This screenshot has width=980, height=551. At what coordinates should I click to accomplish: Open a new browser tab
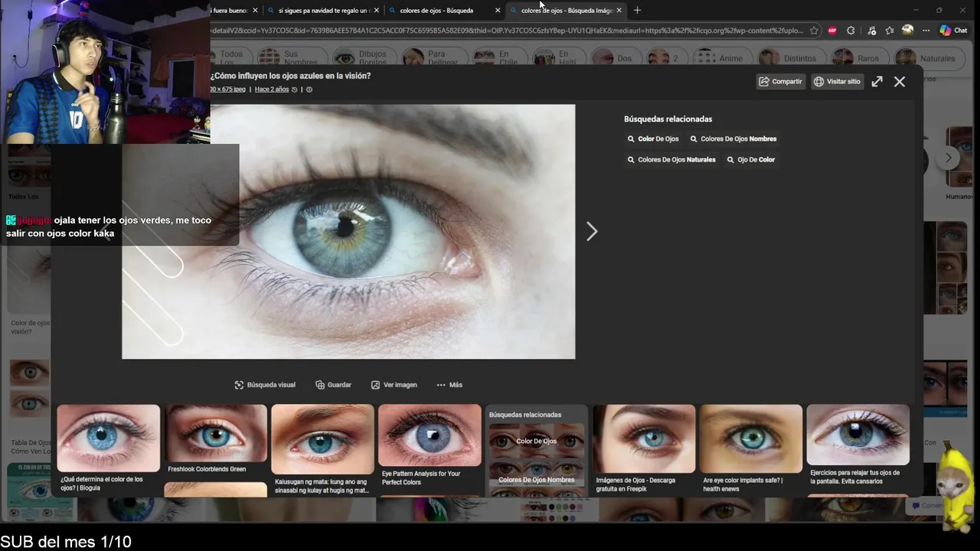(637, 11)
